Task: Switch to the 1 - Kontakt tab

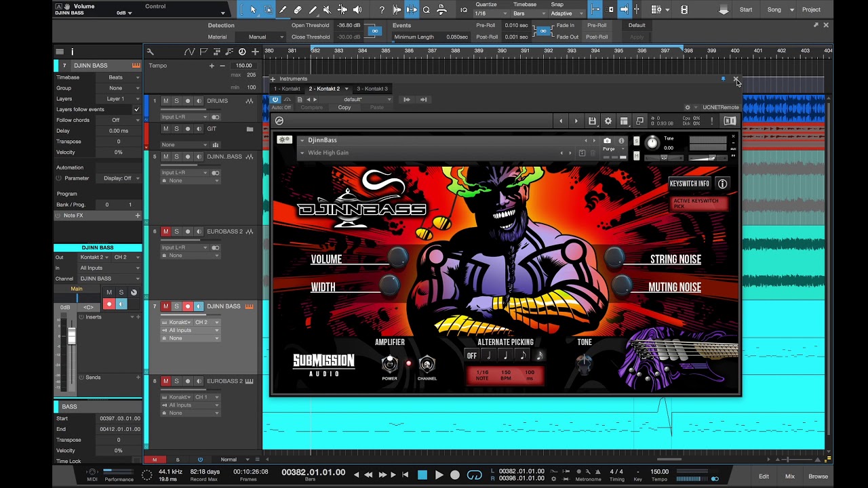Action: [286, 89]
